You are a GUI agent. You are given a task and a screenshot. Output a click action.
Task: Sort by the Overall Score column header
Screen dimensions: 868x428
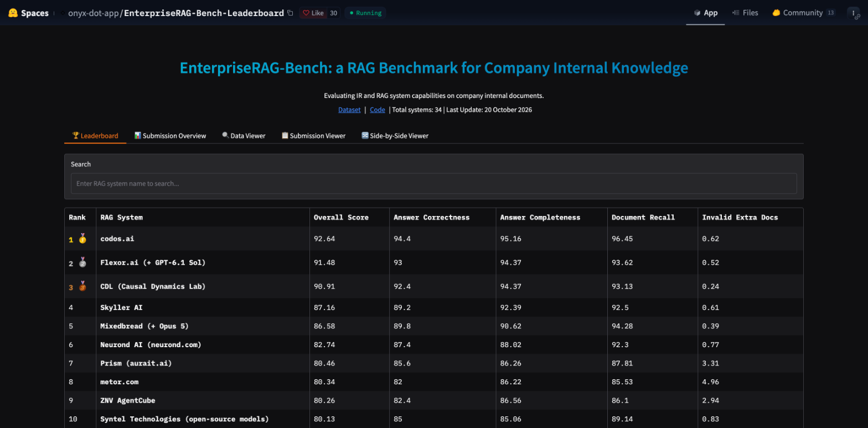349,217
